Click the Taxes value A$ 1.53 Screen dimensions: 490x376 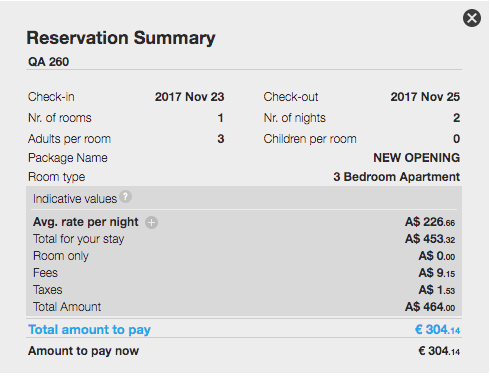point(437,290)
